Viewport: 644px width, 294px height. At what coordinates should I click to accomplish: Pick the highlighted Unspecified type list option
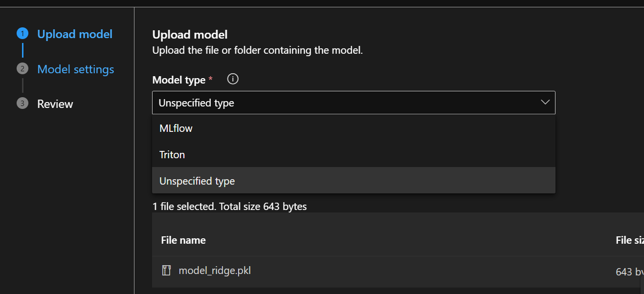tap(197, 181)
